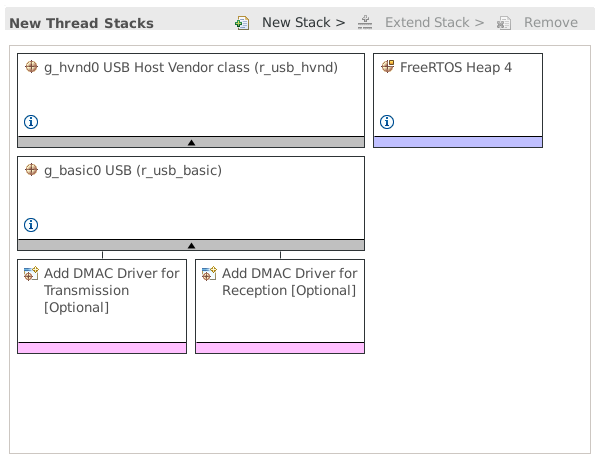Select Add DMAC Driver for Transmission [Optional]

click(x=111, y=290)
